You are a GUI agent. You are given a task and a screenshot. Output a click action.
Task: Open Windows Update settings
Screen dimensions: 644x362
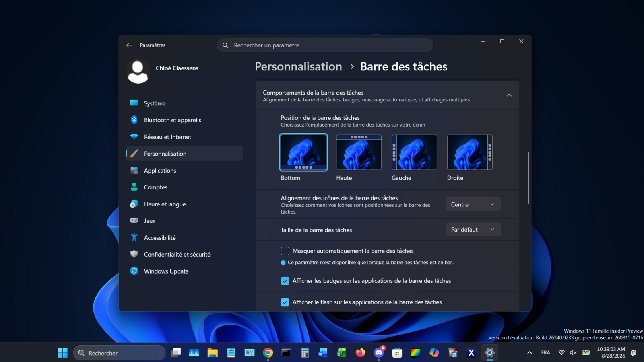tap(184, 271)
